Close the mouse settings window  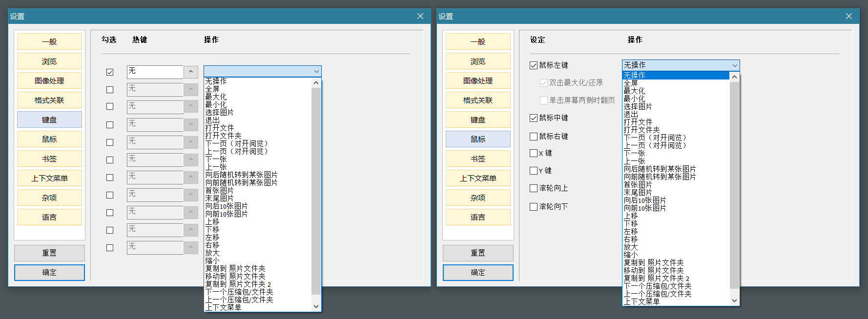click(x=848, y=16)
